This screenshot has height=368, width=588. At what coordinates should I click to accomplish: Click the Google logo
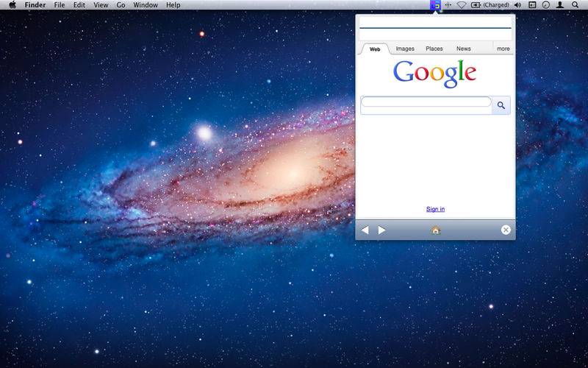[x=435, y=74]
